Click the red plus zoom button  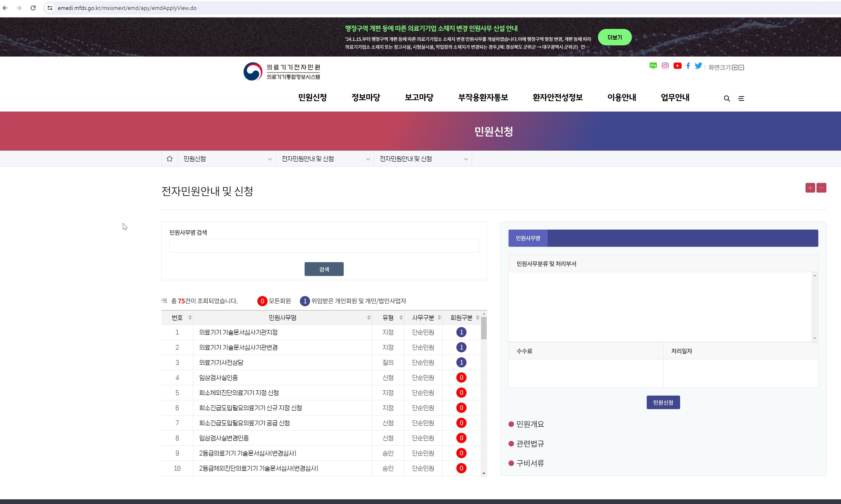(810, 188)
